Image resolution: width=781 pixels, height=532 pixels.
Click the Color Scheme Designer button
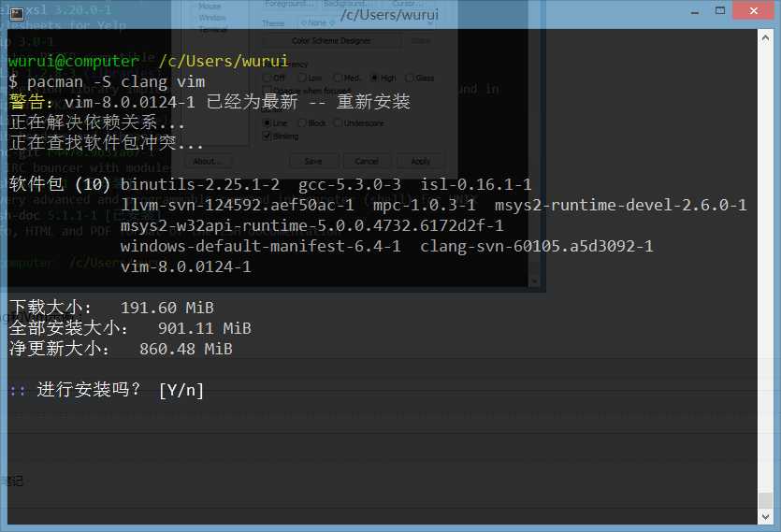pos(331,40)
